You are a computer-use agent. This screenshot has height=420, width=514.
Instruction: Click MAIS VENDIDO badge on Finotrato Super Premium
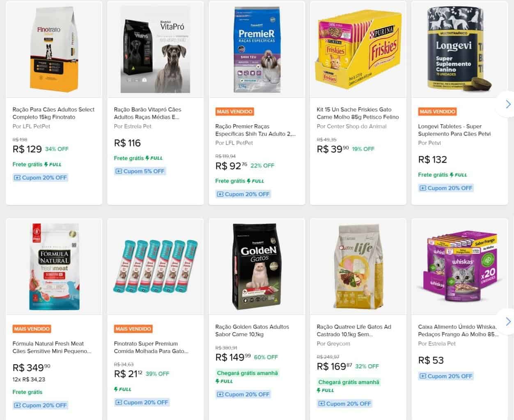[133, 329]
